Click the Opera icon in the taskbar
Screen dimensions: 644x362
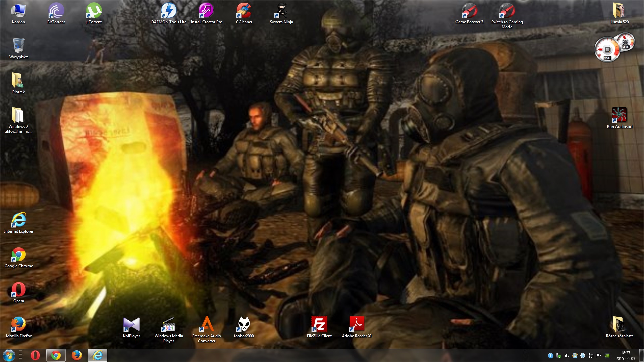click(x=35, y=355)
